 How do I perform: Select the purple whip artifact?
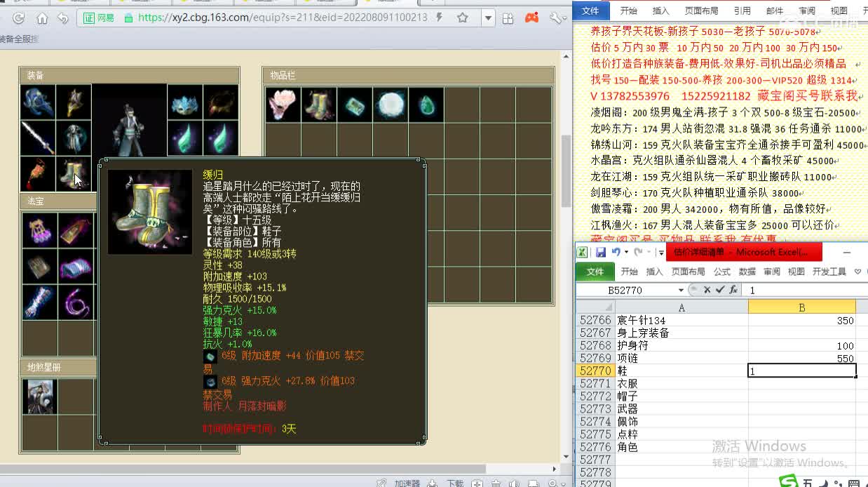(x=75, y=302)
